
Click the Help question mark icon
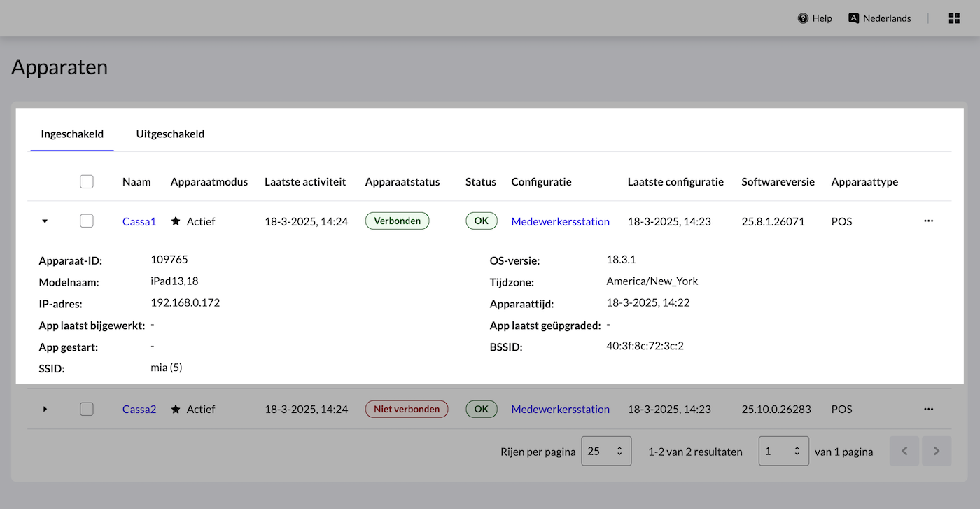click(803, 18)
